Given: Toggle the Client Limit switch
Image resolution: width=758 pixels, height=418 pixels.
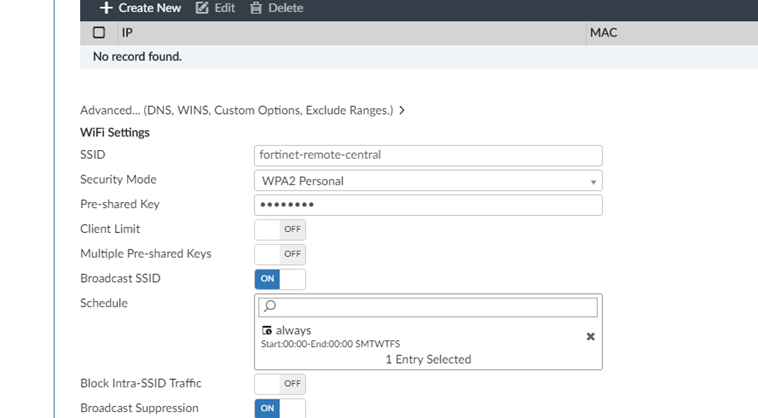Looking at the screenshot, I should [x=280, y=229].
